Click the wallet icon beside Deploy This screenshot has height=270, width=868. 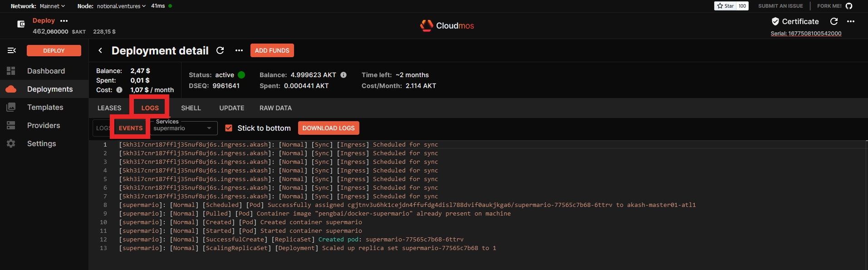click(21, 24)
